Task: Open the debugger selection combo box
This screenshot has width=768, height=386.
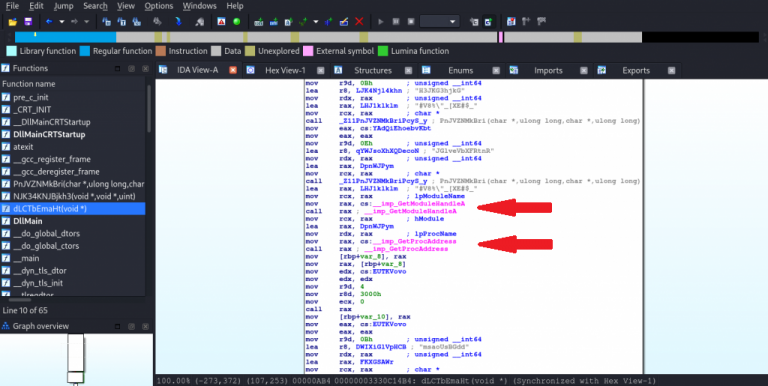Action: tap(440, 22)
